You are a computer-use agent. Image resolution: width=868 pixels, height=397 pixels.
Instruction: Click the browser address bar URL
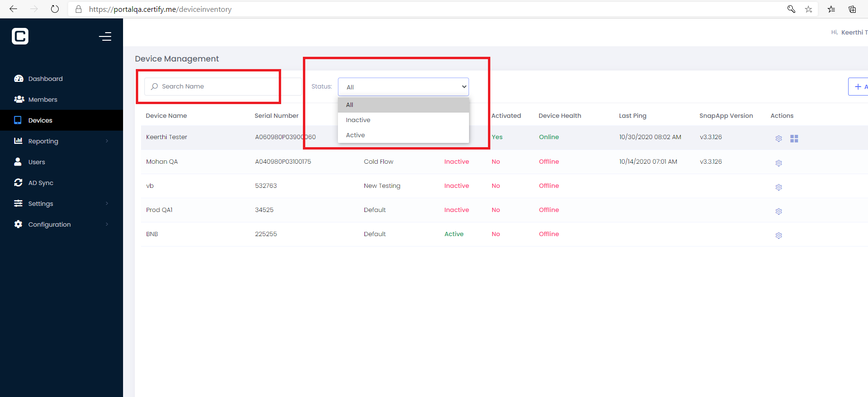pos(160,9)
